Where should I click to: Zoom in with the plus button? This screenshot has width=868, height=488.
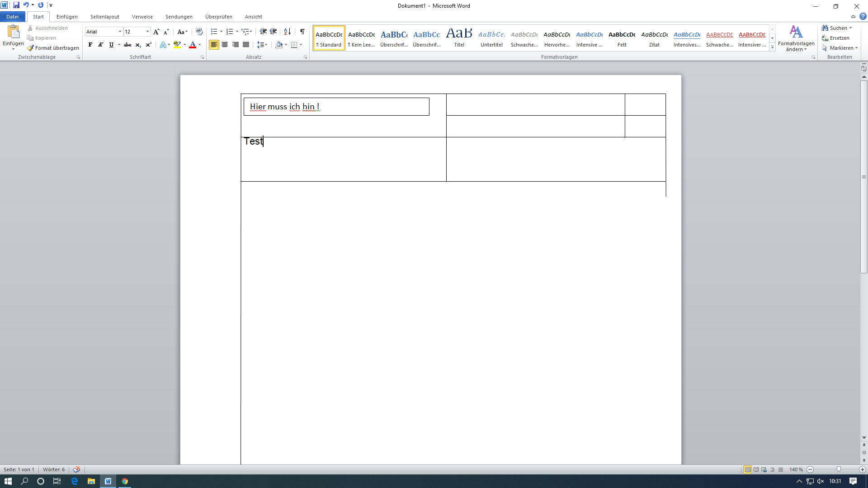pyautogui.click(x=862, y=470)
